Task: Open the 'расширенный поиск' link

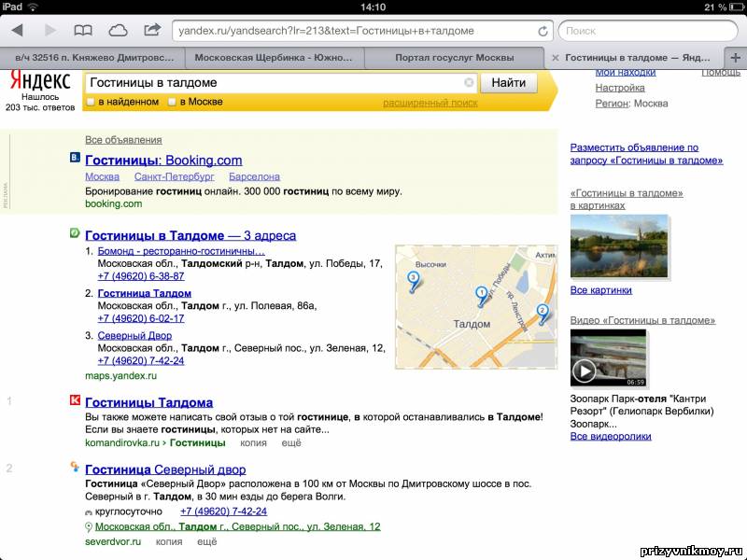Action: [x=430, y=103]
